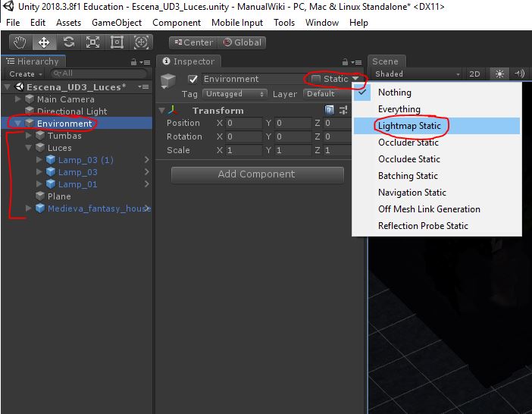
Task: Toggle the Static checkbox
Action: [x=315, y=79]
